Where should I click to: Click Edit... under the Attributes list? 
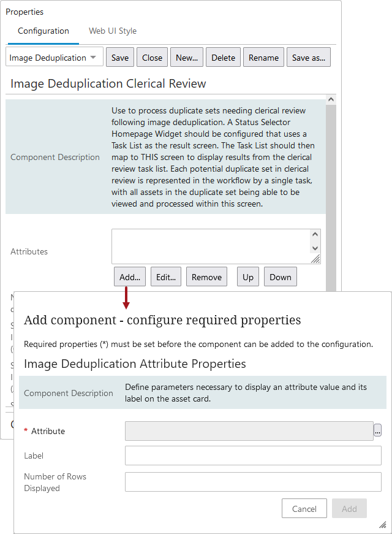pyautogui.click(x=165, y=277)
